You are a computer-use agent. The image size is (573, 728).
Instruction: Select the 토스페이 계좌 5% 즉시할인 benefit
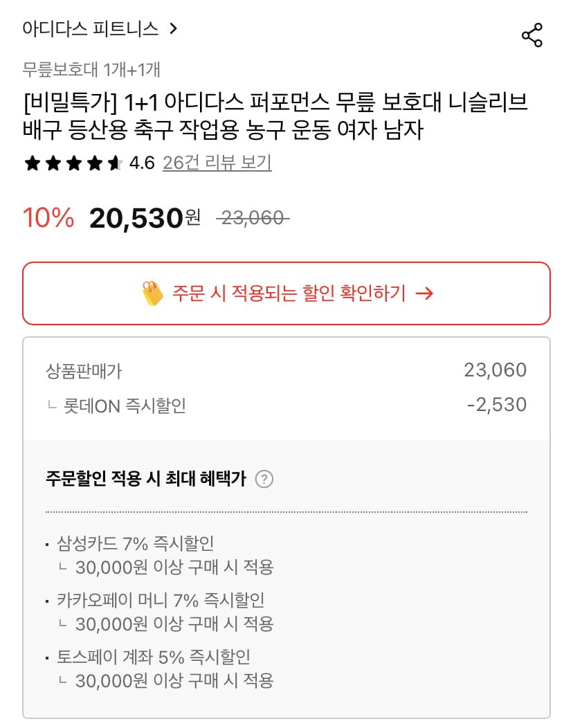click(x=154, y=657)
